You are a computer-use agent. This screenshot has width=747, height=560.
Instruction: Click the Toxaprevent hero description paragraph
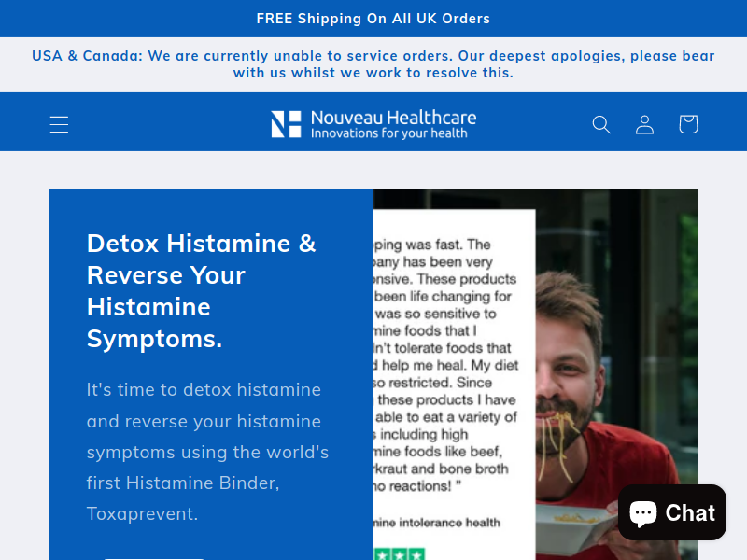tap(207, 452)
